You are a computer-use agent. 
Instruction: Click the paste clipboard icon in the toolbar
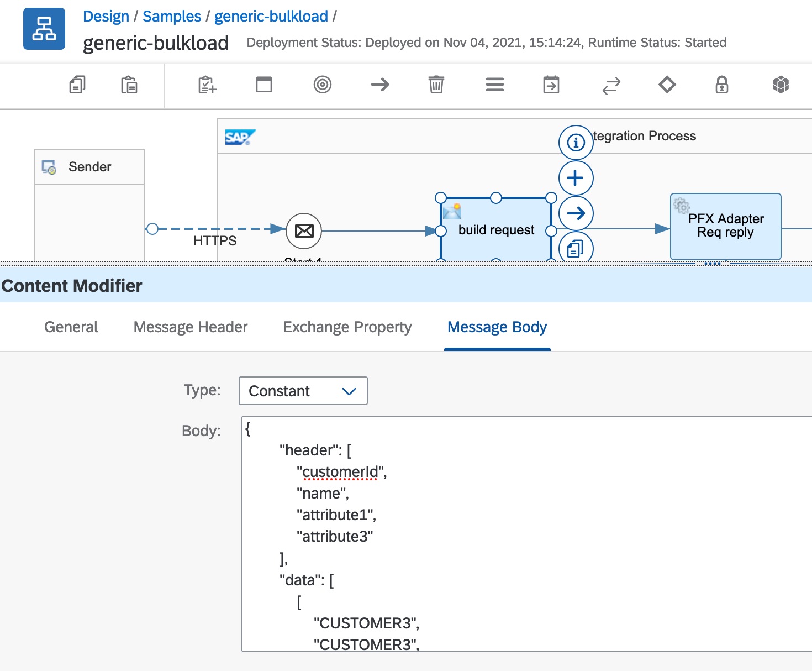tap(129, 85)
